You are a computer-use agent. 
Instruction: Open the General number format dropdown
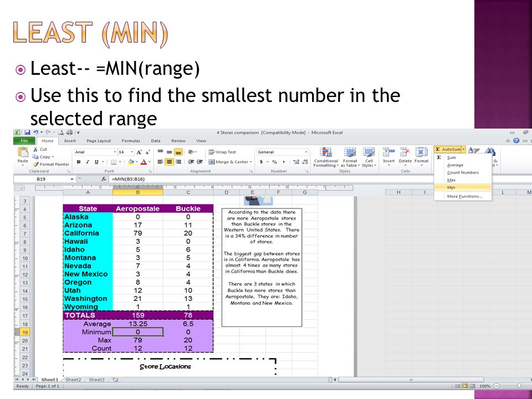coord(306,152)
